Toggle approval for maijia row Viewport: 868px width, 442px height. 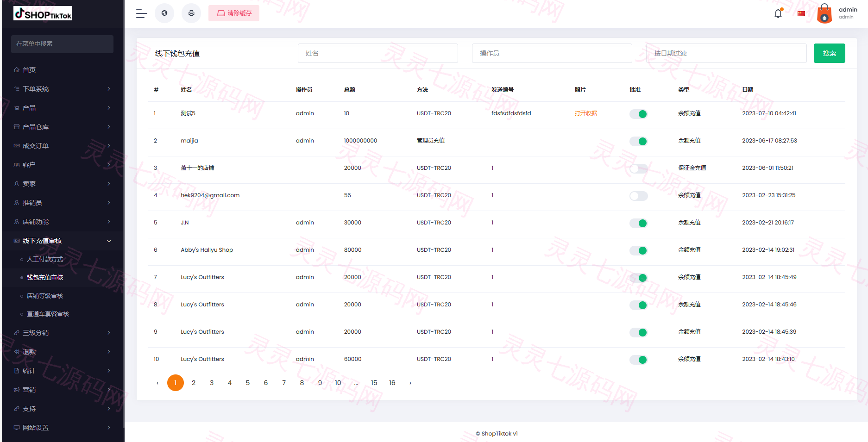638,141
